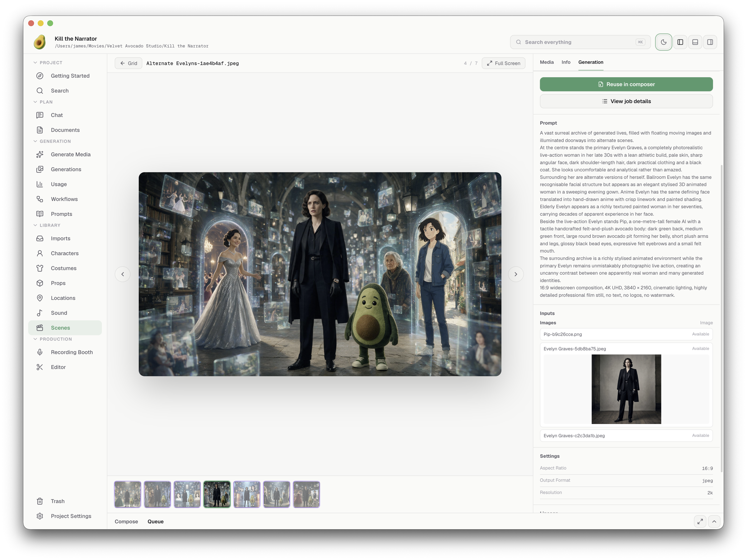Open Documents file icon
Viewport: 747px width, 560px height.
[x=40, y=130]
